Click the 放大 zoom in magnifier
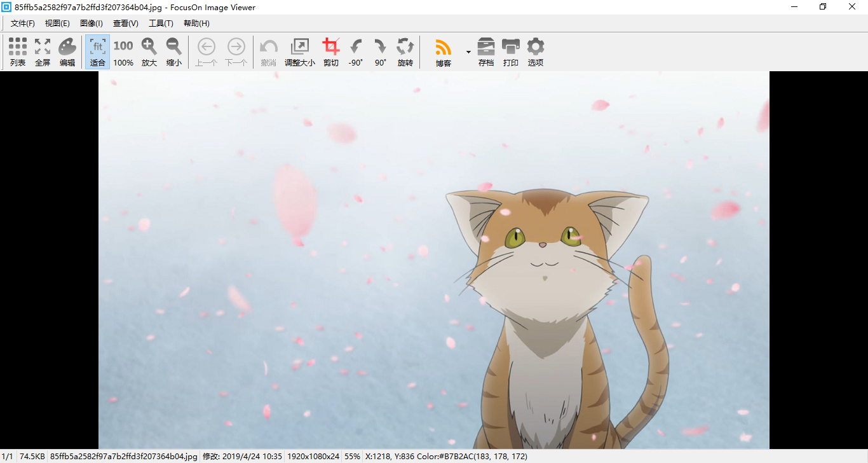 click(x=149, y=52)
